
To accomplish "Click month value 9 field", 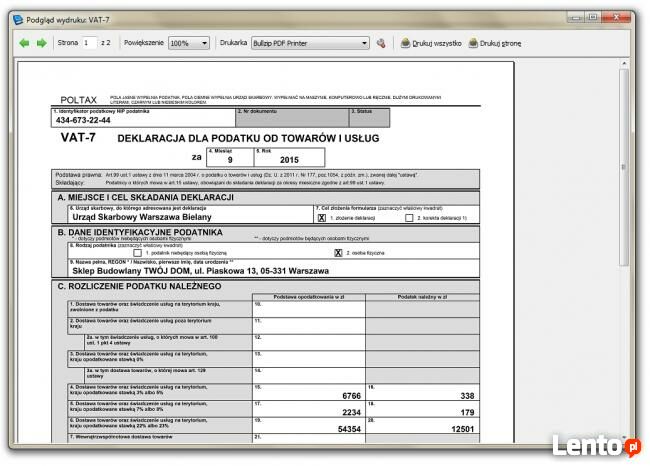I will click(x=230, y=158).
